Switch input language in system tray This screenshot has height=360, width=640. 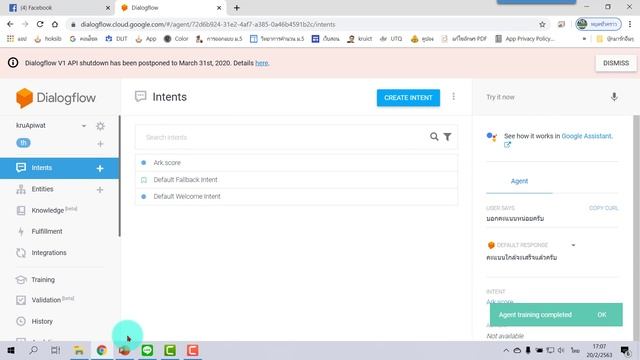click(x=575, y=350)
